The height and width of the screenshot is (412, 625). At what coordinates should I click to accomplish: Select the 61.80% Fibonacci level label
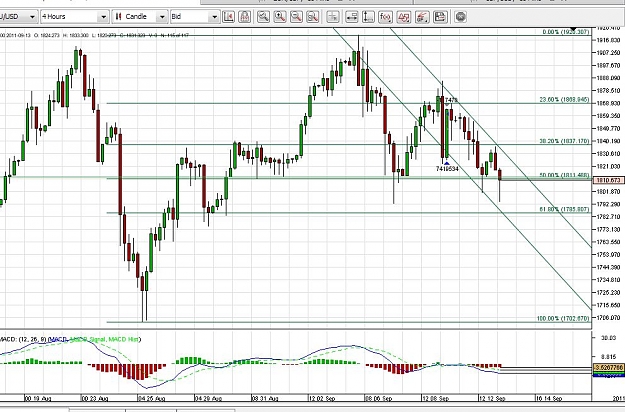click(x=564, y=209)
